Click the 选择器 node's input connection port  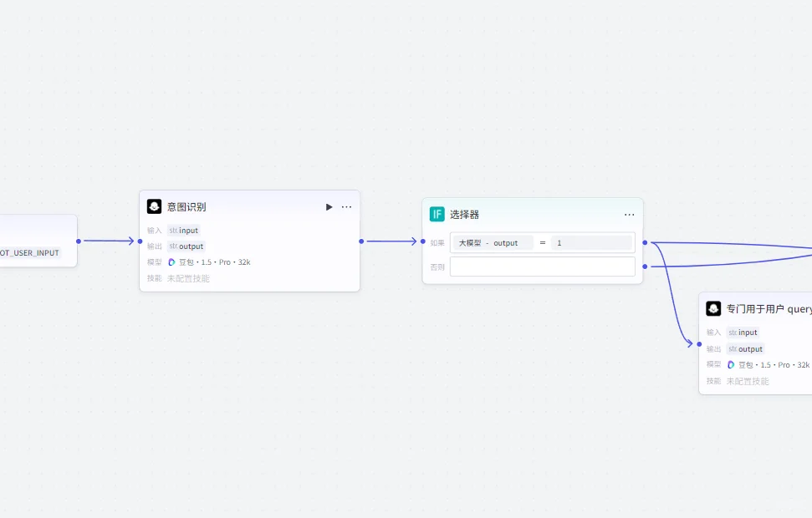pos(422,241)
